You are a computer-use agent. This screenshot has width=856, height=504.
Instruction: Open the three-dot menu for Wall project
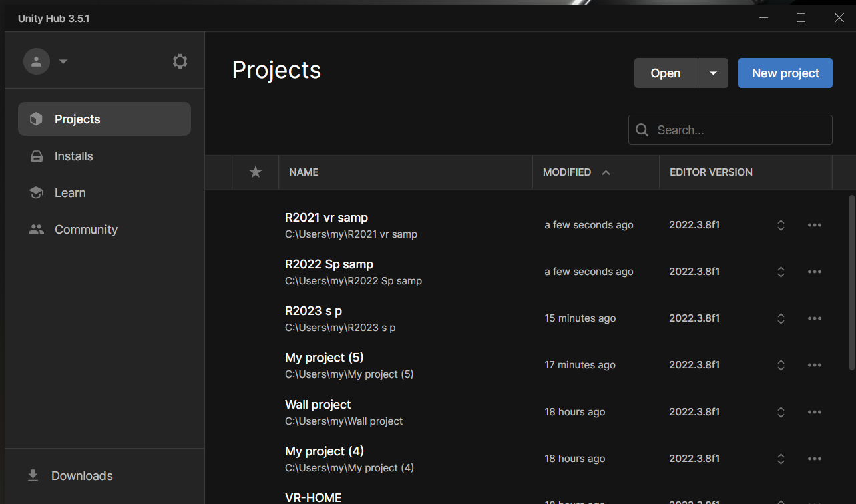[x=815, y=412]
